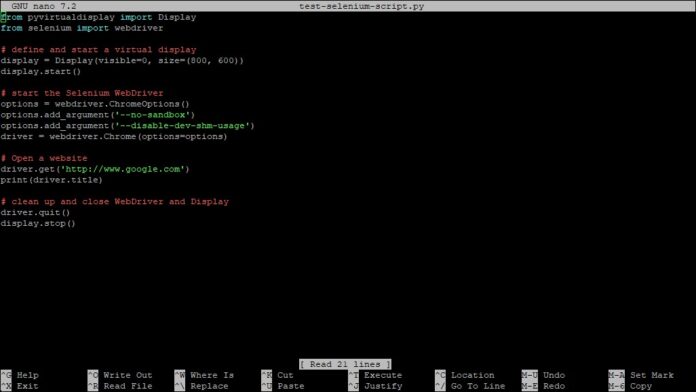Screen dimensions: 696x392
Task: Choose the ^O Write Out shortcut
Action: (x=120, y=375)
